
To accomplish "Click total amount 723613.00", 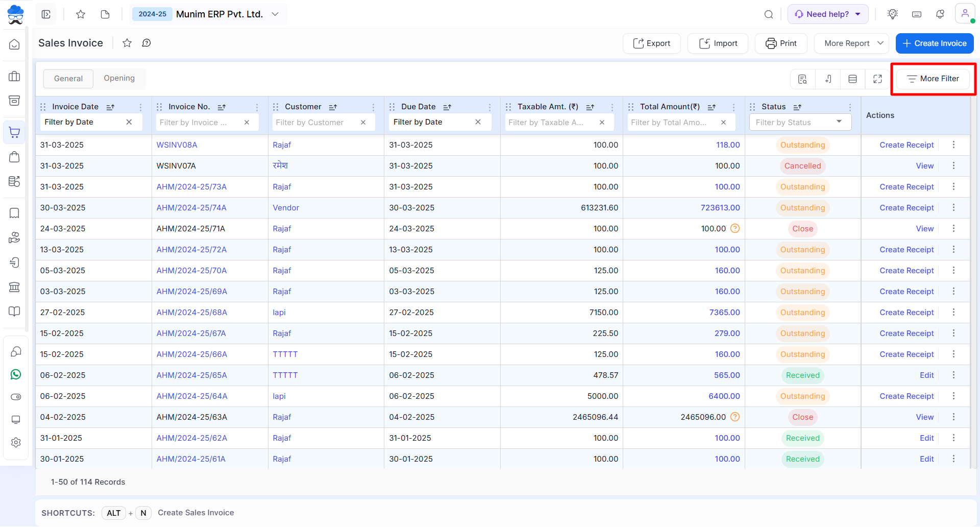I will (720, 208).
